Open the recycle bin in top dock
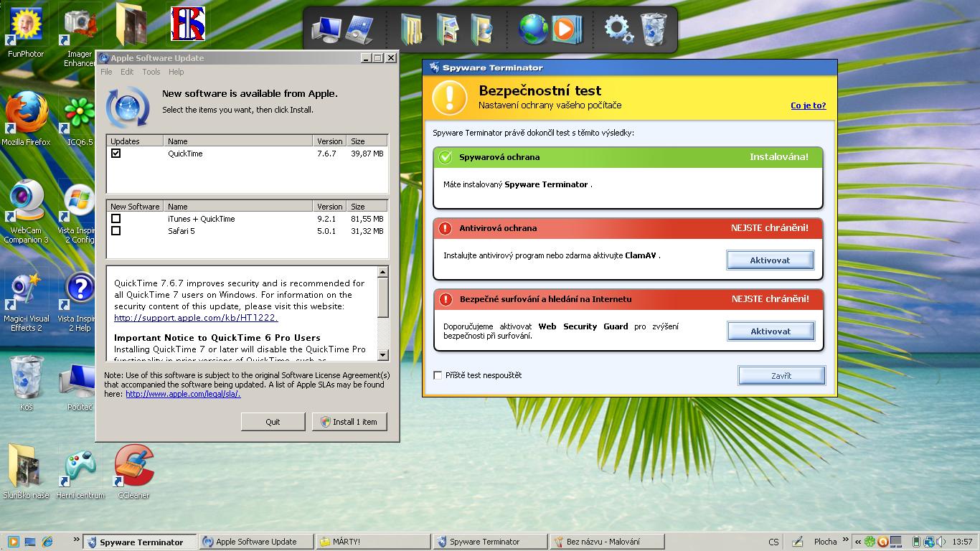Screen dimensions: 980x551 653,29
